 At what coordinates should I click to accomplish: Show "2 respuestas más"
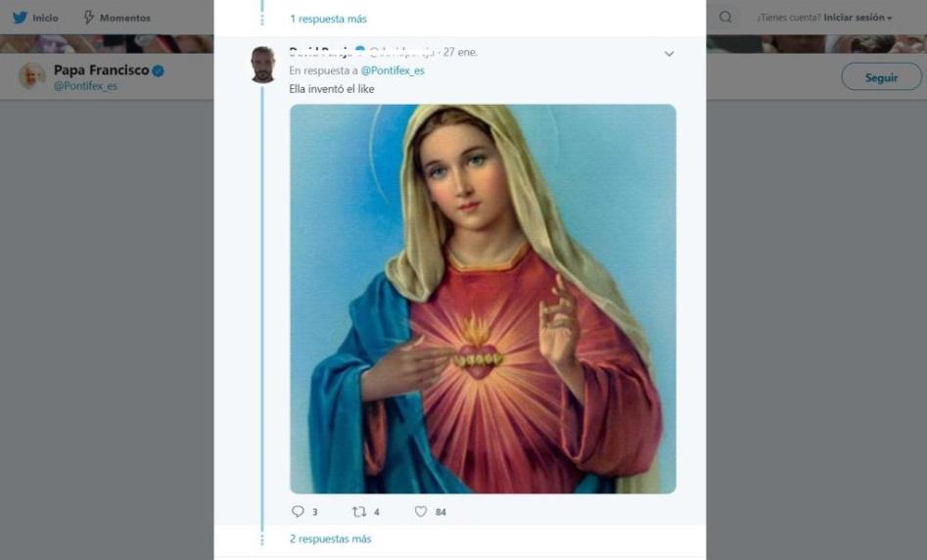coord(330,538)
